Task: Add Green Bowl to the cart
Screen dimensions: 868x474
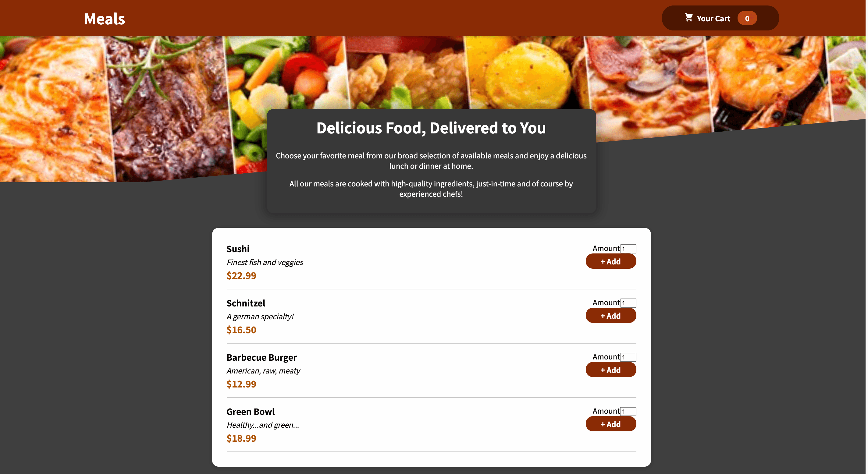Action: click(610, 424)
